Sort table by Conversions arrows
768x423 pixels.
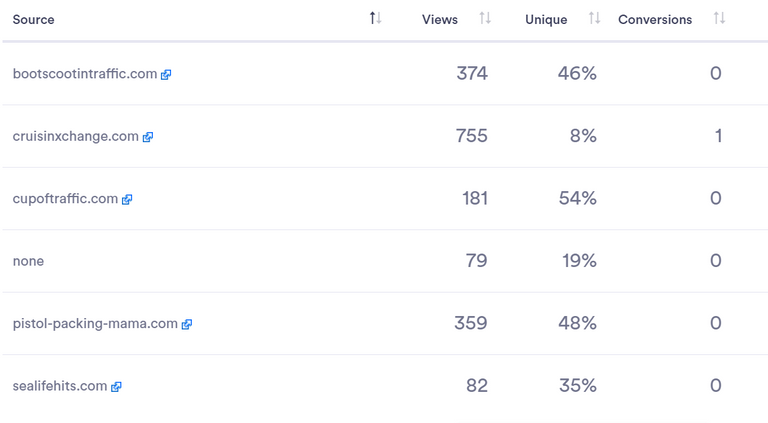pyautogui.click(x=719, y=19)
